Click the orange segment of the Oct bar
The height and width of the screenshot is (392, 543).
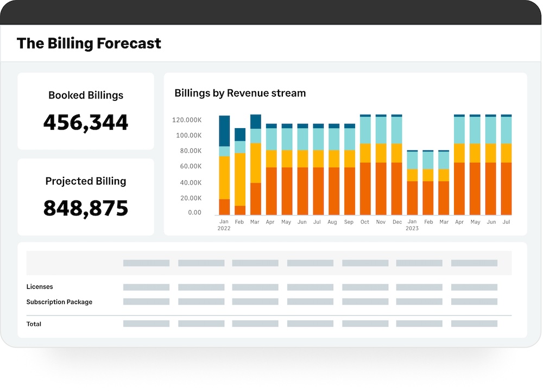pos(365,188)
